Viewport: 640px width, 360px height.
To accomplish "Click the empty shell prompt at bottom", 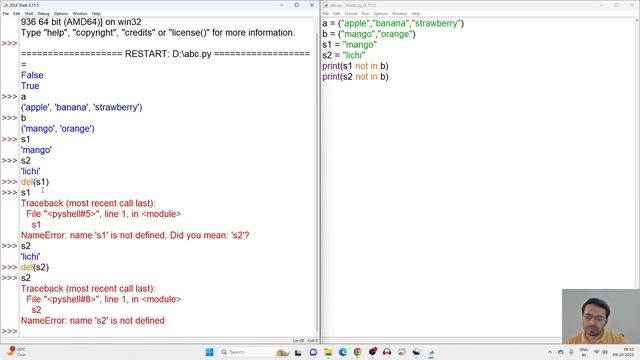I will 167,331.
